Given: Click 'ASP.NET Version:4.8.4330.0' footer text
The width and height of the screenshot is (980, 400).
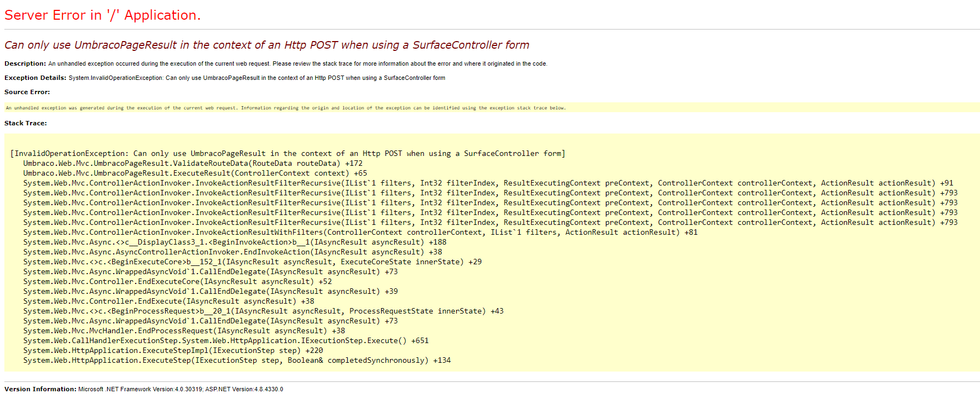Looking at the screenshot, I should (244, 389).
